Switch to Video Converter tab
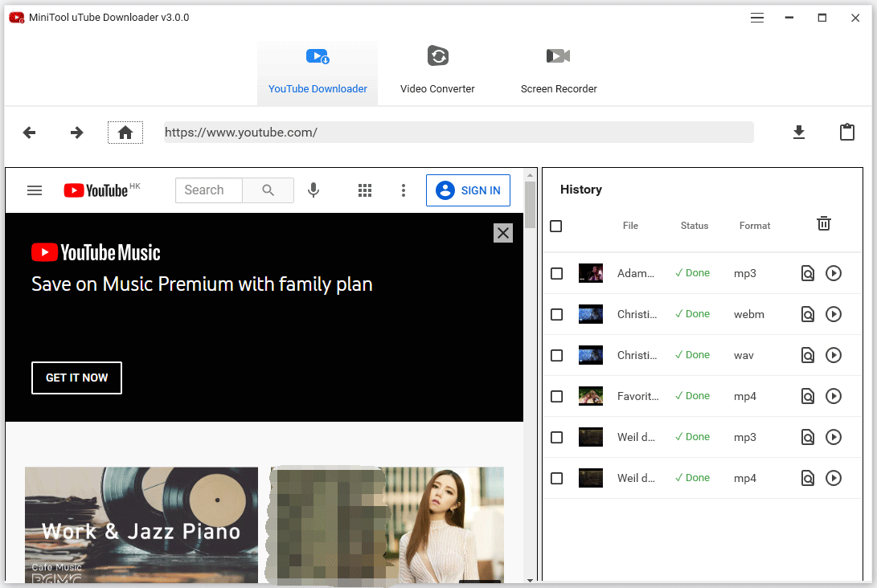Screen dimensions: 877x588 (437, 72)
